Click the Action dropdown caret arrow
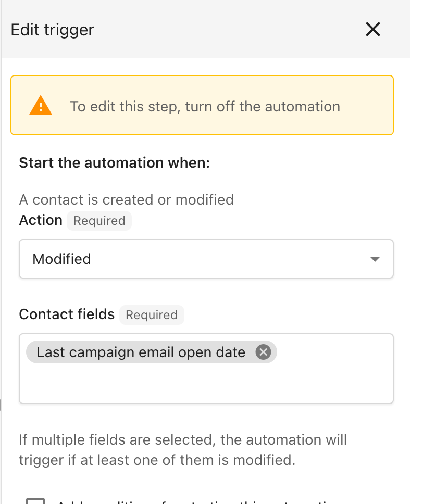This screenshot has width=423, height=504. click(x=375, y=259)
